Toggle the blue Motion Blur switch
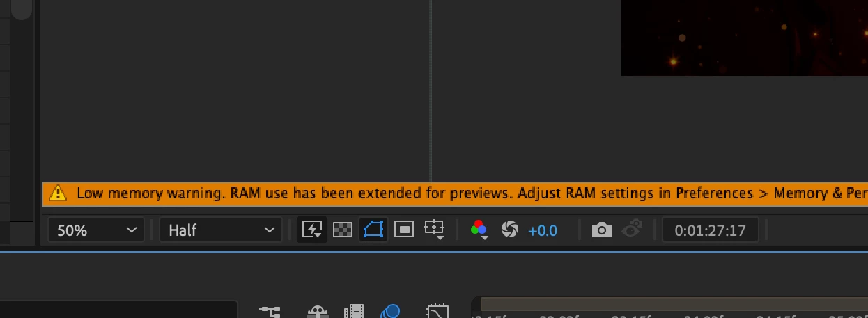 (x=391, y=311)
